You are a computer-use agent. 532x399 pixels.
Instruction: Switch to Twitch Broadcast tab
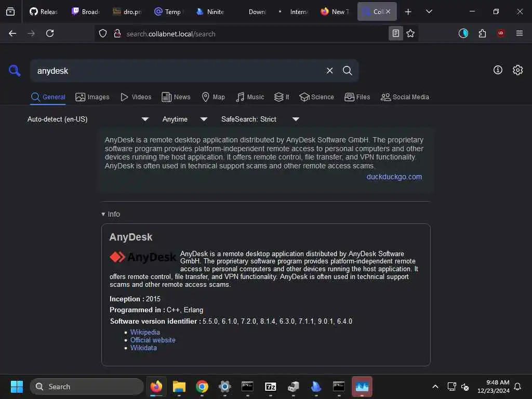click(x=86, y=11)
